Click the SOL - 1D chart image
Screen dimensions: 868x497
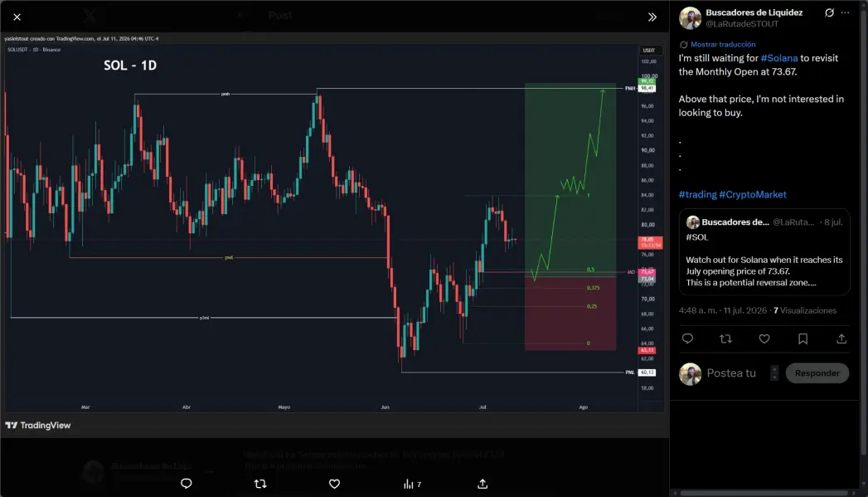(x=334, y=235)
